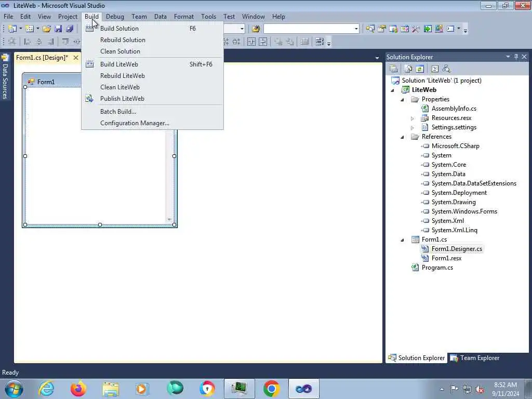Screen dimensions: 532x399
Task: Open the Solution Explorer window position dropdown
Action: 508,57
